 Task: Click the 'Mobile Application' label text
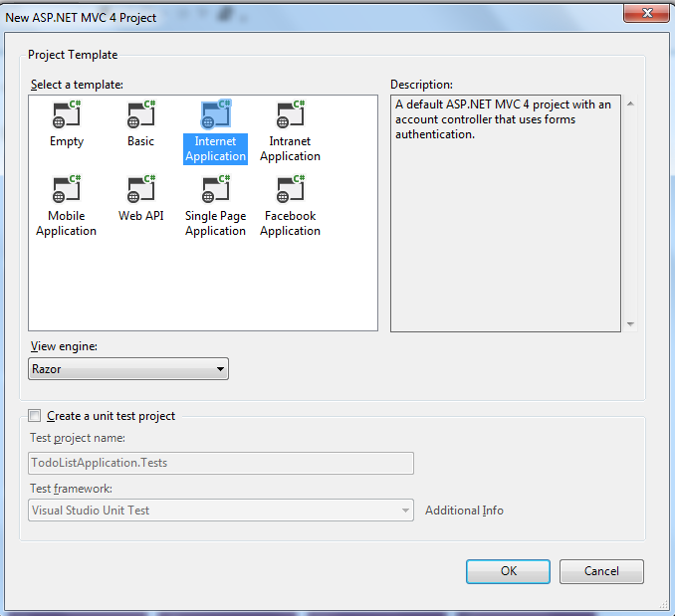(x=67, y=223)
